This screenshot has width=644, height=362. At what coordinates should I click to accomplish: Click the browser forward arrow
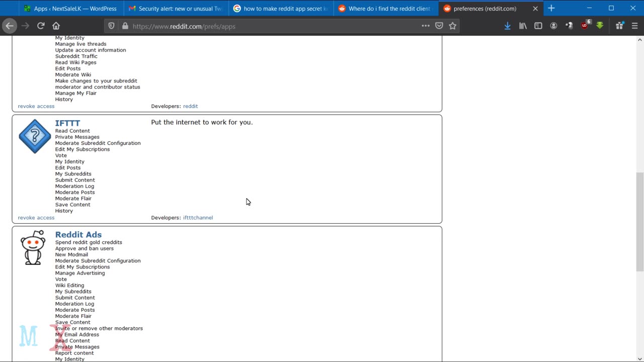25,26
